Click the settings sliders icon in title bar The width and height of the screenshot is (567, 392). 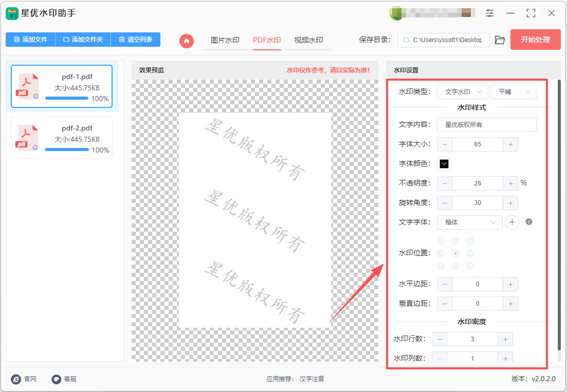[489, 13]
